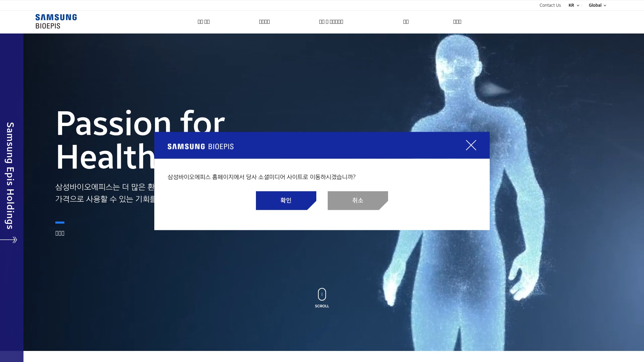Image resolution: width=644 pixels, height=362 pixels.
Task: Open the third main navigation menu item
Action: [x=331, y=22]
